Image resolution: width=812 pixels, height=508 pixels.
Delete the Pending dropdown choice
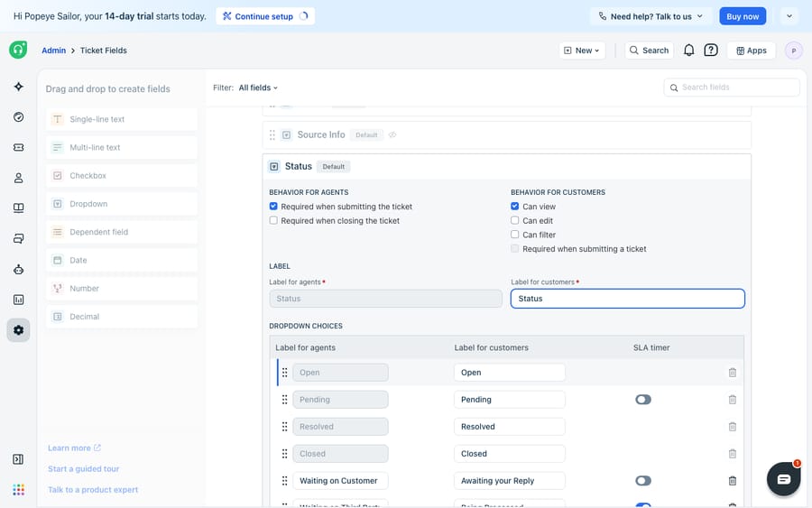click(x=733, y=399)
